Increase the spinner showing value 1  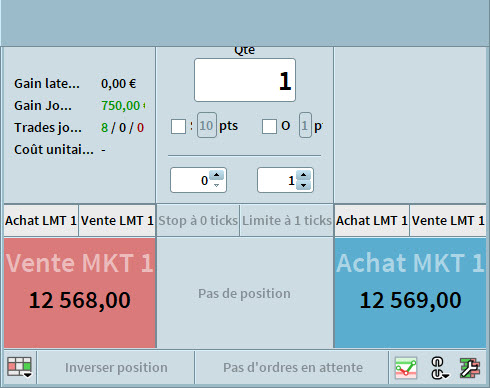coord(303,175)
